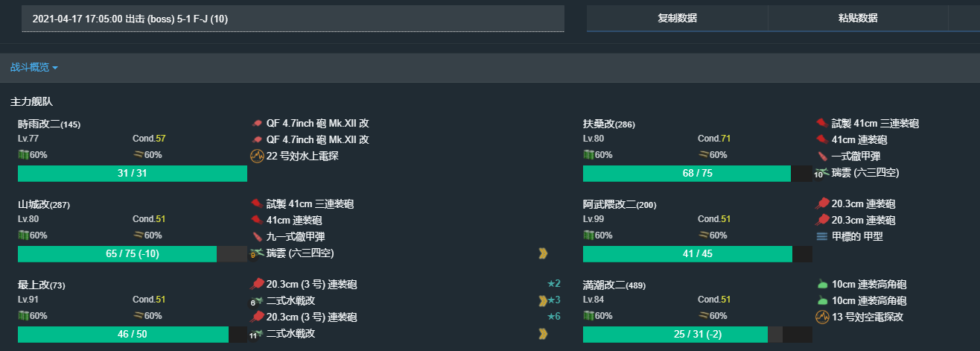Screen dimensions: 980x351
Task: Click 満潮改二 HP bar 25 / 31 (-2)
Action: point(698,335)
